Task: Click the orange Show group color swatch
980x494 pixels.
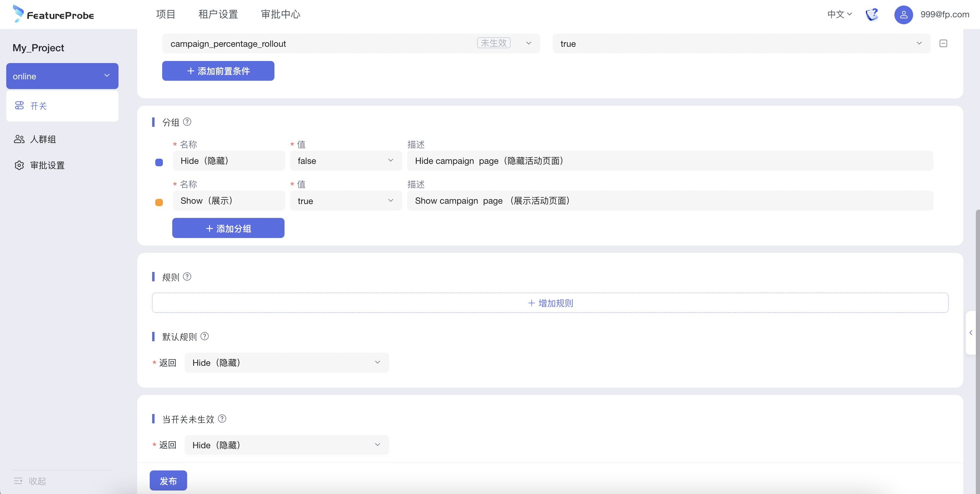Action: (x=159, y=202)
